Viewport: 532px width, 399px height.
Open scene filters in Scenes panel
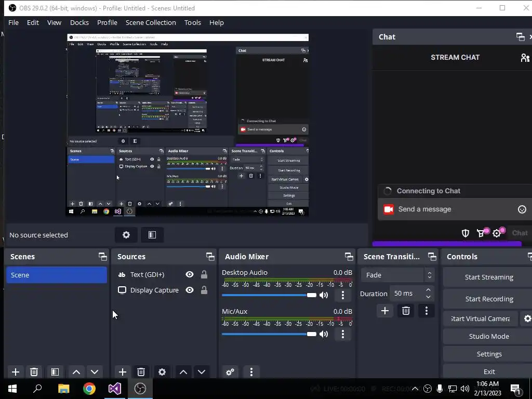[x=55, y=372]
